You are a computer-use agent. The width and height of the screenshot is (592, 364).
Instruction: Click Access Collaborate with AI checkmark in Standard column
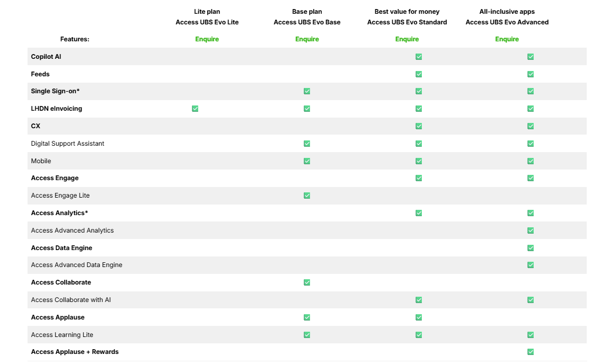tap(419, 300)
